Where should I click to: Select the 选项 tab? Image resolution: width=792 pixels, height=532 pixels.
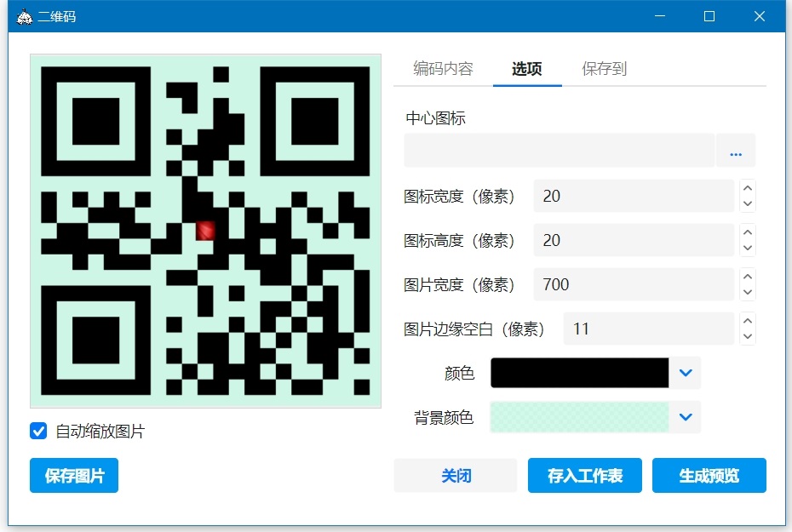point(527,68)
